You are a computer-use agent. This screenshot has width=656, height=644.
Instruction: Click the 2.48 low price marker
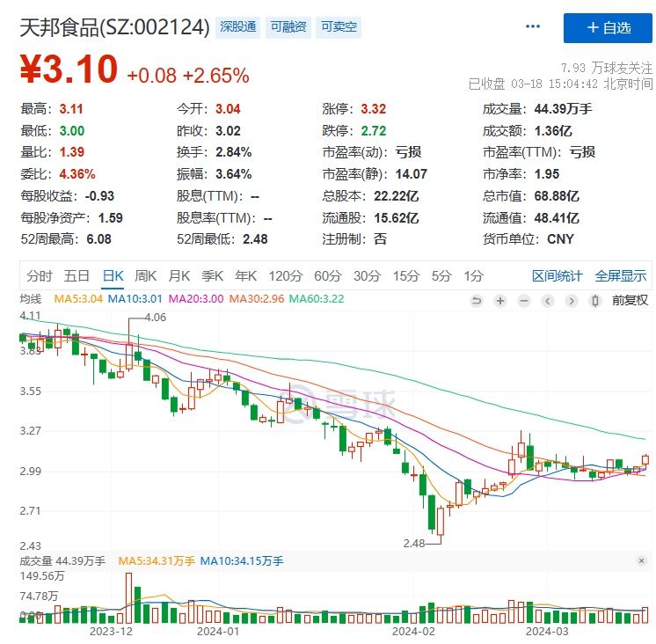pyautogui.click(x=414, y=544)
